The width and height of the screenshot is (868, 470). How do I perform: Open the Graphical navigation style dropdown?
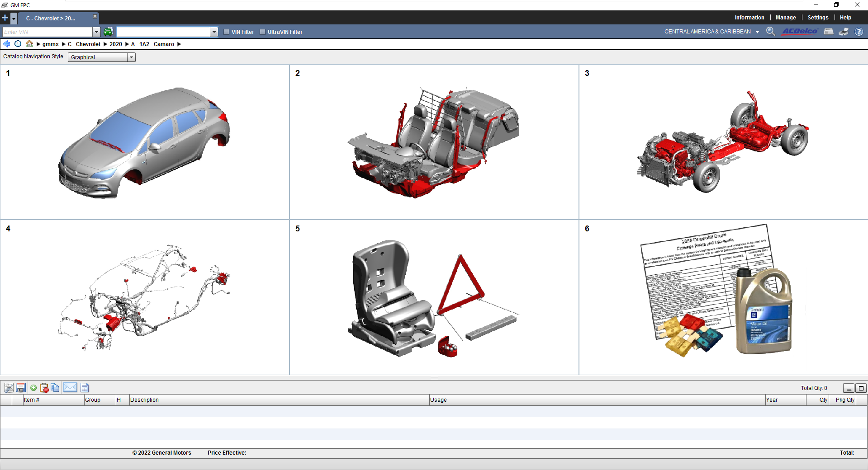131,57
